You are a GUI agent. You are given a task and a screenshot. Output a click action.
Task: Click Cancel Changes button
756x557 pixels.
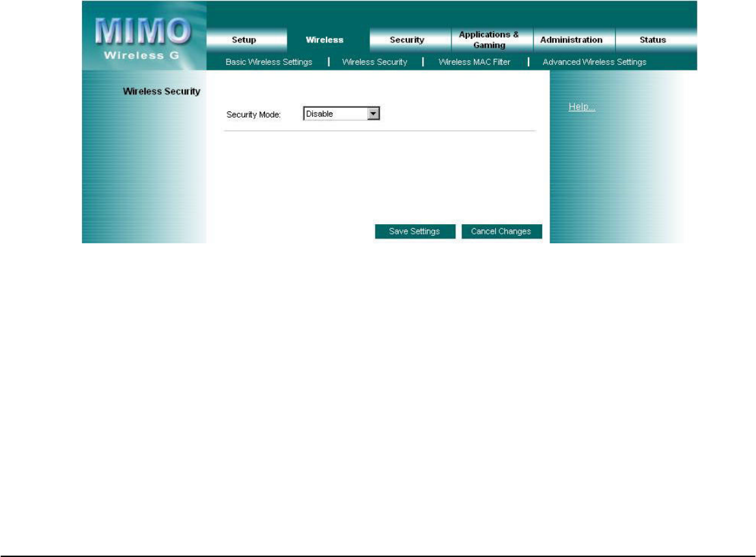[501, 231]
